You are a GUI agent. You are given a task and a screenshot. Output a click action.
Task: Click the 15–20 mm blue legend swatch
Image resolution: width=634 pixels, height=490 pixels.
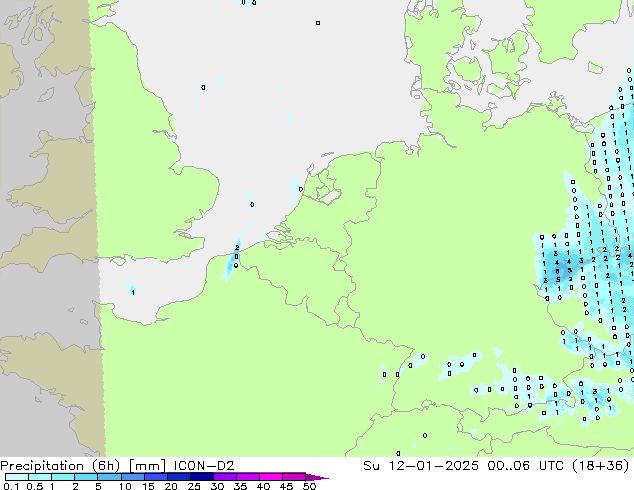pyautogui.click(x=155, y=477)
